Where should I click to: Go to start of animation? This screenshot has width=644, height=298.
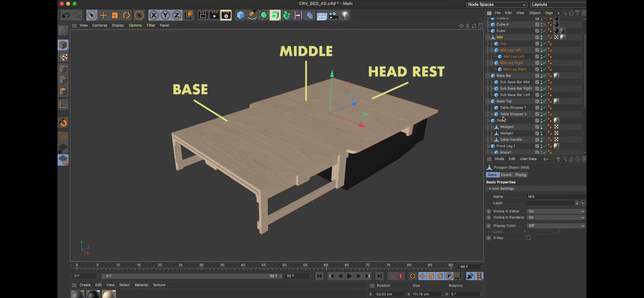click(319, 276)
